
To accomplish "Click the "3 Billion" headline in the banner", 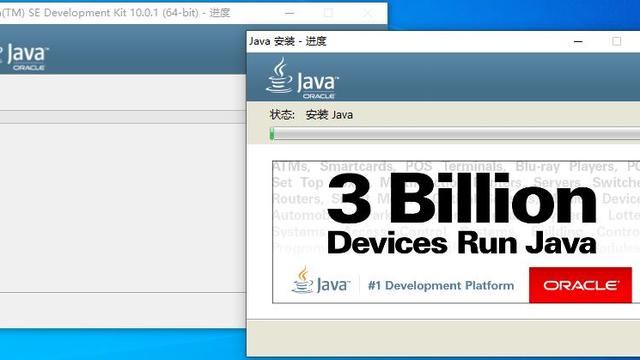I will pos(462,198).
